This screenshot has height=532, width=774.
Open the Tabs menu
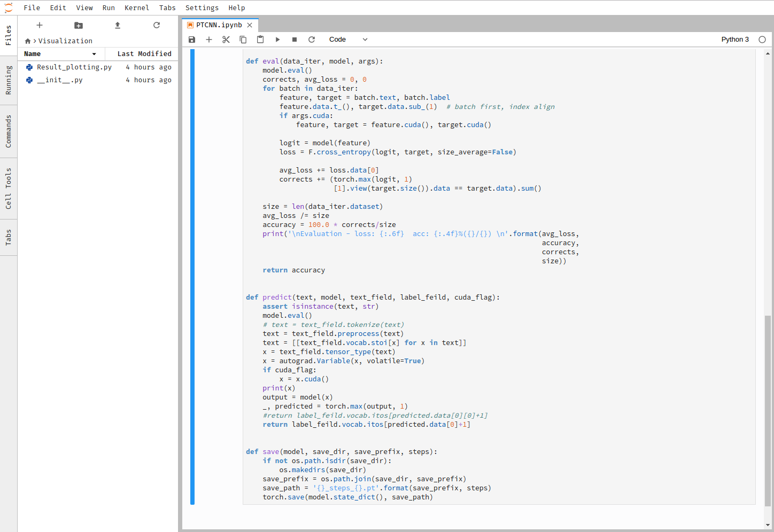(x=167, y=8)
